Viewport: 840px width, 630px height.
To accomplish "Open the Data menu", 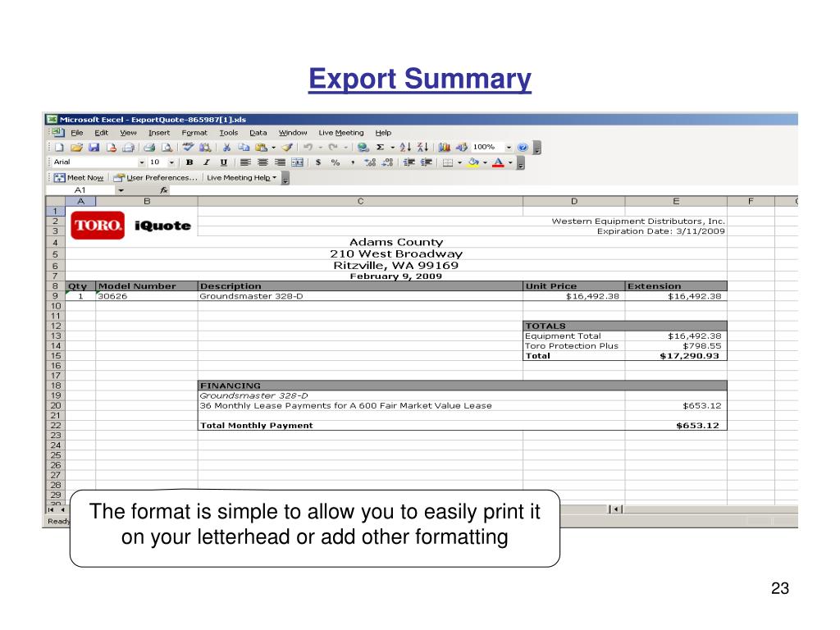I will pyautogui.click(x=258, y=133).
